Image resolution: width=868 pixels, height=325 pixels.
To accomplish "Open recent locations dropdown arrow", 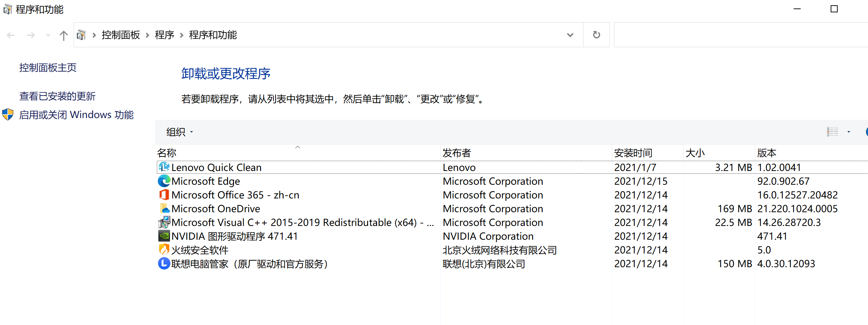I will click(x=48, y=35).
